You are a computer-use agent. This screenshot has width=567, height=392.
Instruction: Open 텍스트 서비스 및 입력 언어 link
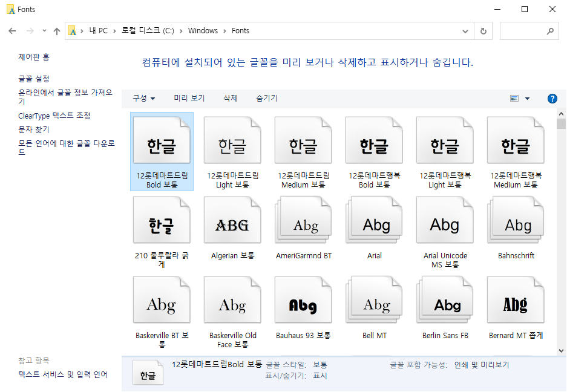63,374
